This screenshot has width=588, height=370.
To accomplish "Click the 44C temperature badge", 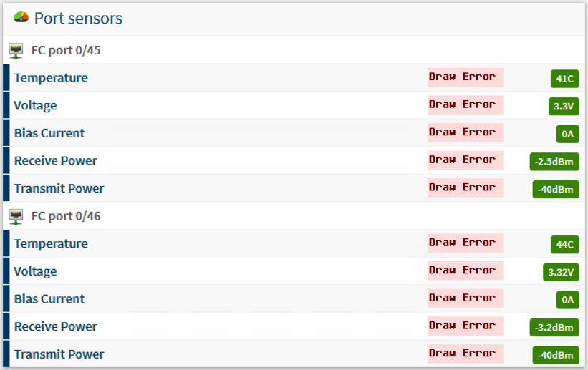I will (x=565, y=245).
